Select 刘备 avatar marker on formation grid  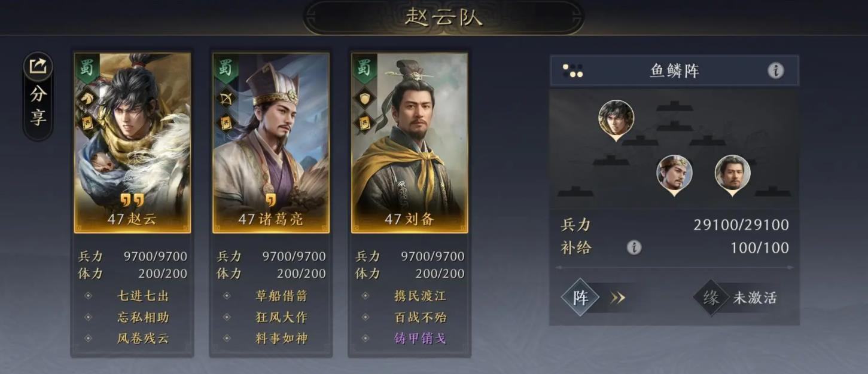pyautogui.click(x=732, y=174)
